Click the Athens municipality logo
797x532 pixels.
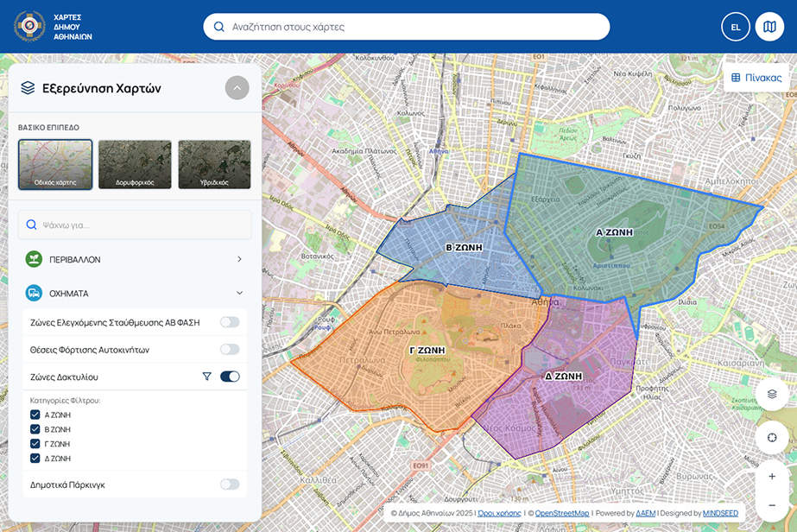point(29,26)
